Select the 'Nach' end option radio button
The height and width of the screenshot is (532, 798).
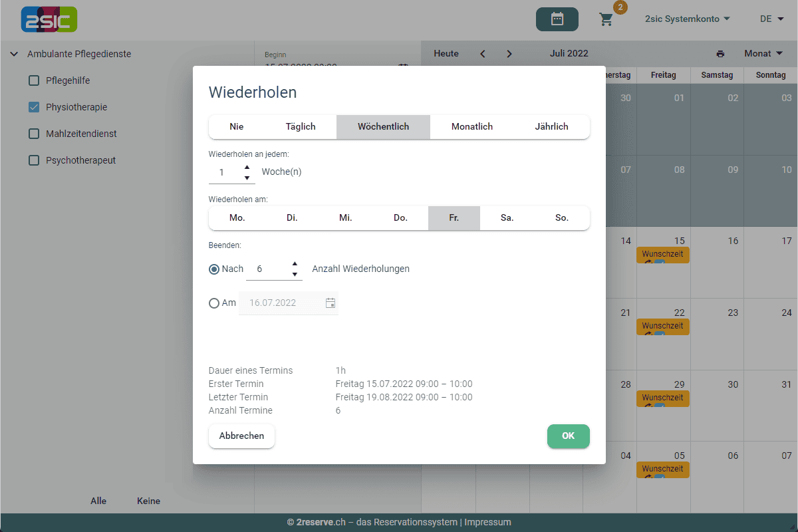pyautogui.click(x=214, y=269)
